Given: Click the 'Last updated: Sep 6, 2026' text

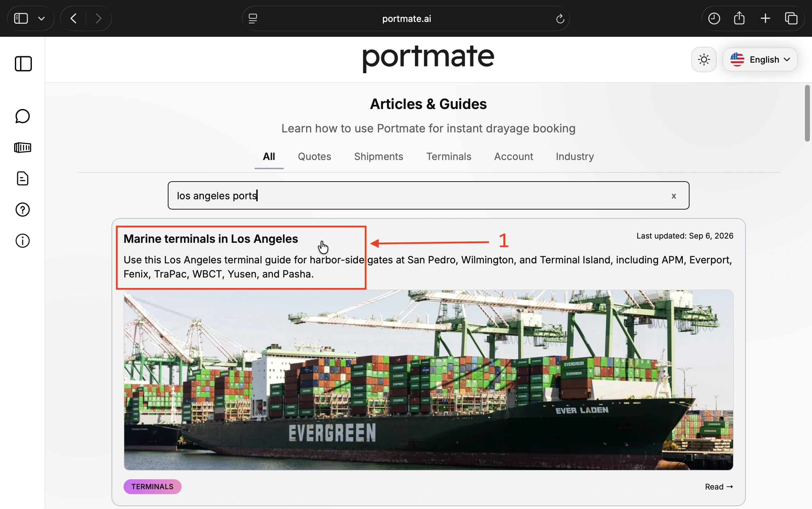Looking at the screenshot, I should tap(685, 236).
